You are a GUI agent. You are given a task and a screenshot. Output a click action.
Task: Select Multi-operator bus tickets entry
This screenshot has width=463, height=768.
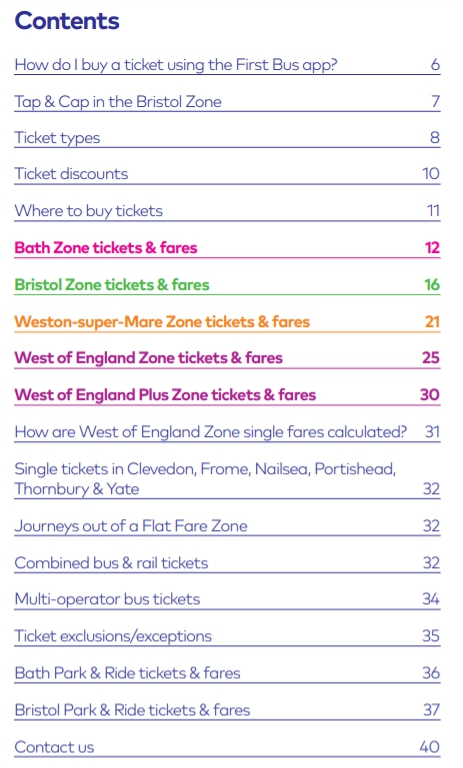click(x=227, y=600)
